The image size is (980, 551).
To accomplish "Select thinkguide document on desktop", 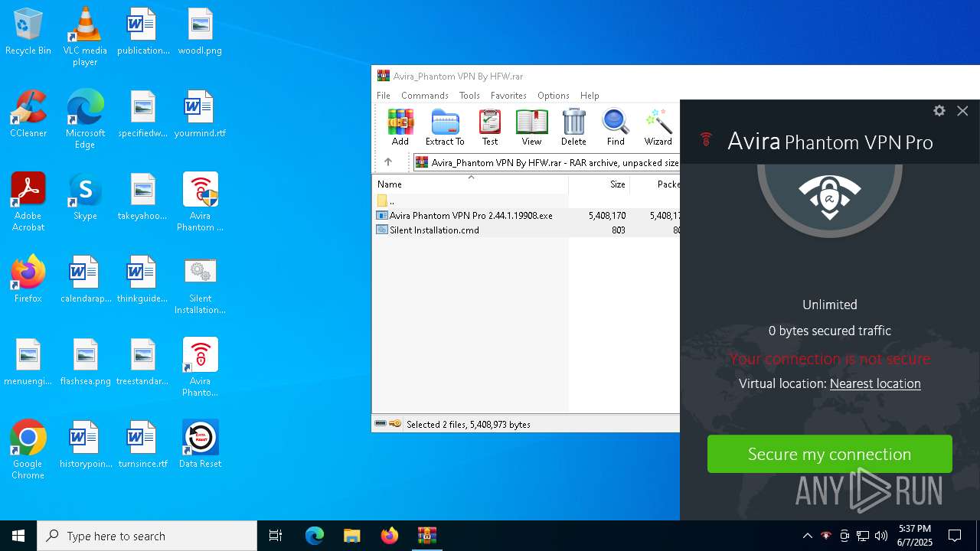I will tap(143, 279).
